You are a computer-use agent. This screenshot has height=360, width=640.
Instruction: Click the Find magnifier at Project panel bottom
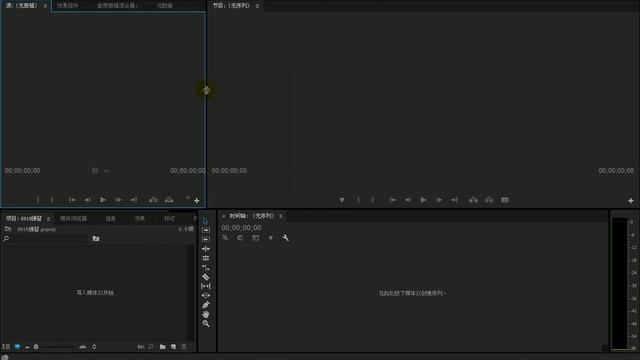(151, 347)
